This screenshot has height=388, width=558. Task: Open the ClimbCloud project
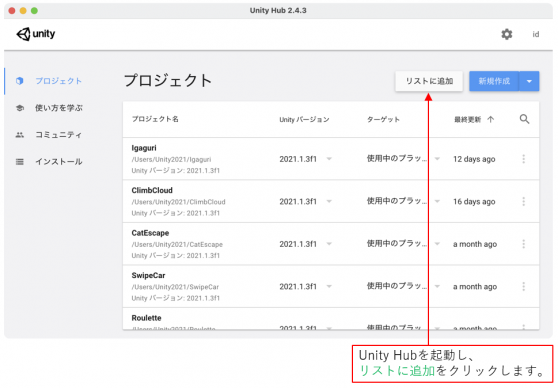152,190
